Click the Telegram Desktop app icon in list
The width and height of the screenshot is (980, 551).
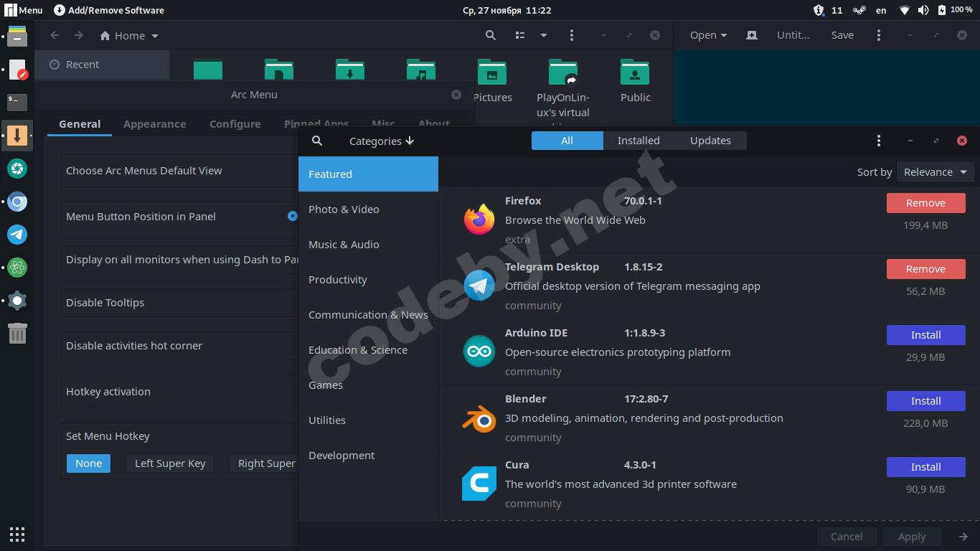point(479,286)
